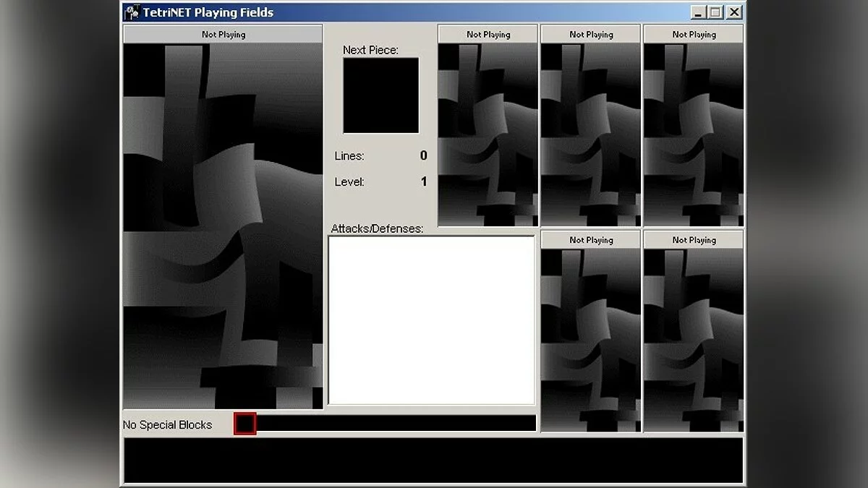The image size is (868, 488).
Task: Select the top-right small opponent field
Action: (693, 134)
